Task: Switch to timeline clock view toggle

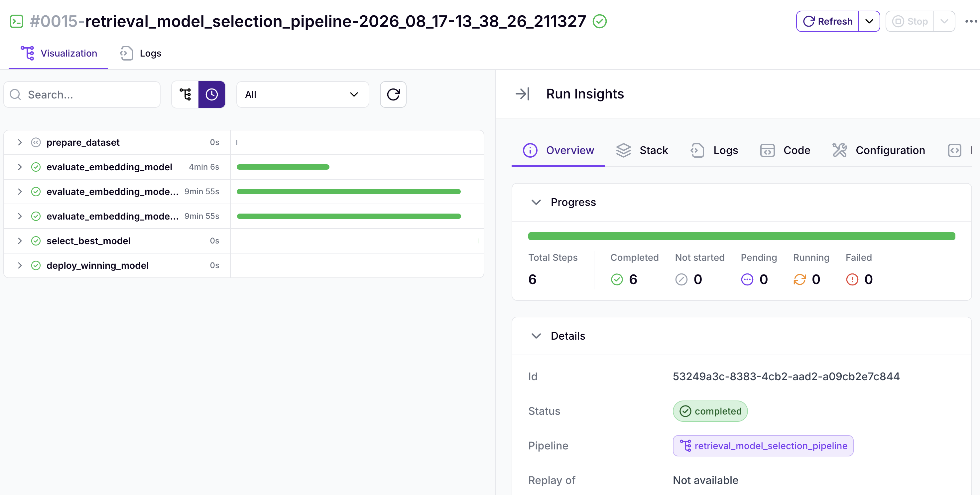Action: (211, 94)
